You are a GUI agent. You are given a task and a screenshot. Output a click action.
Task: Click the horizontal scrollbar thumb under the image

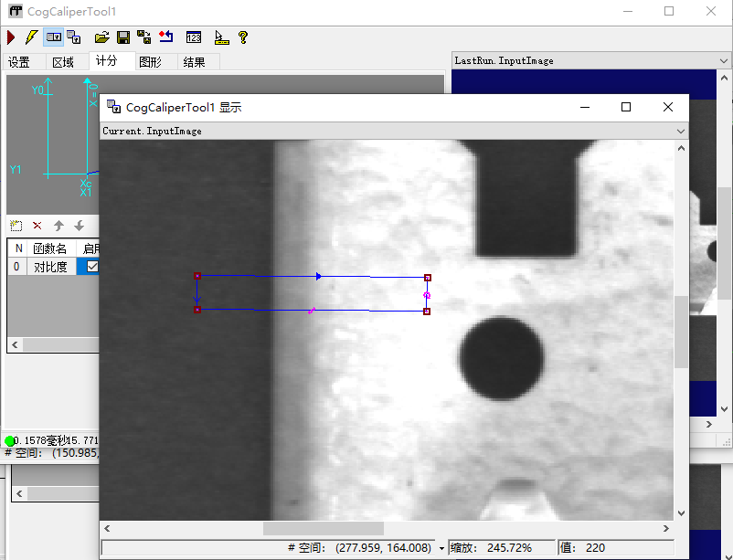[324, 528]
